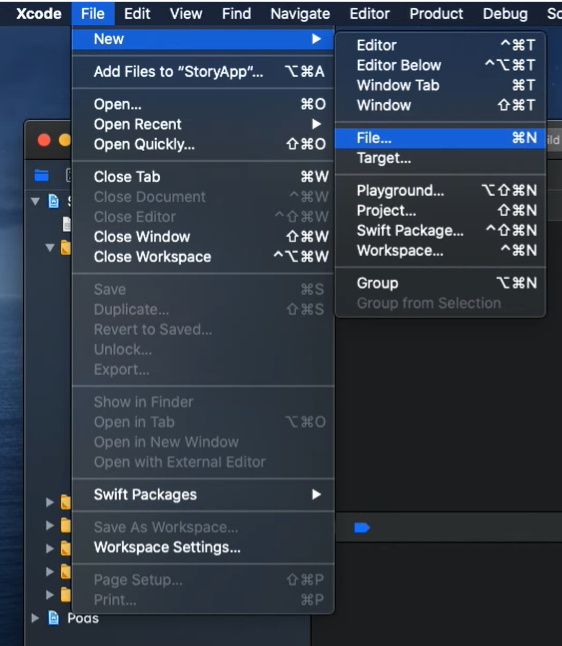Open the Debug menu
The height and width of the screenshot is (646, 562).
[x=505, y=14]
